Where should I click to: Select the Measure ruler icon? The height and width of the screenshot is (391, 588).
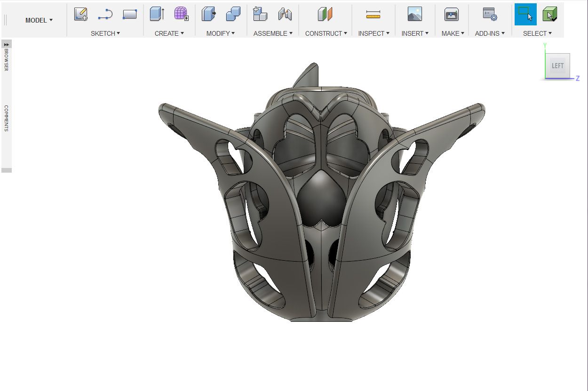click(373, 15)
